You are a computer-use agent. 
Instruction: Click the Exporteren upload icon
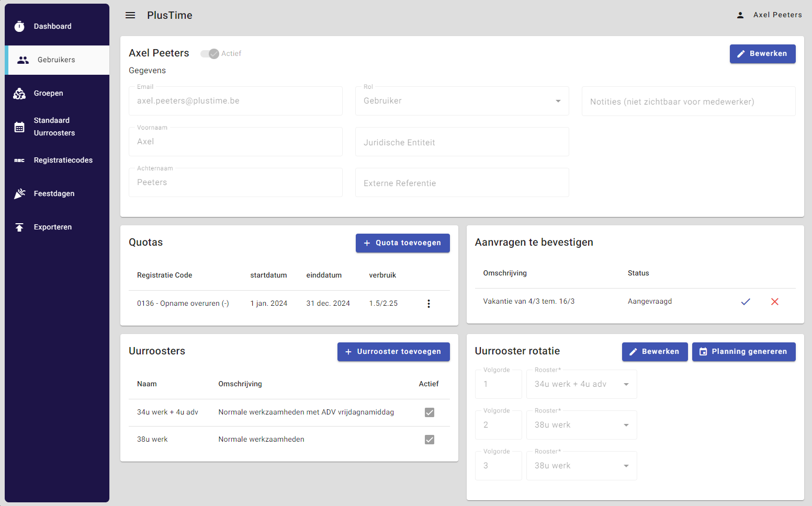click(x=19, y=227)
